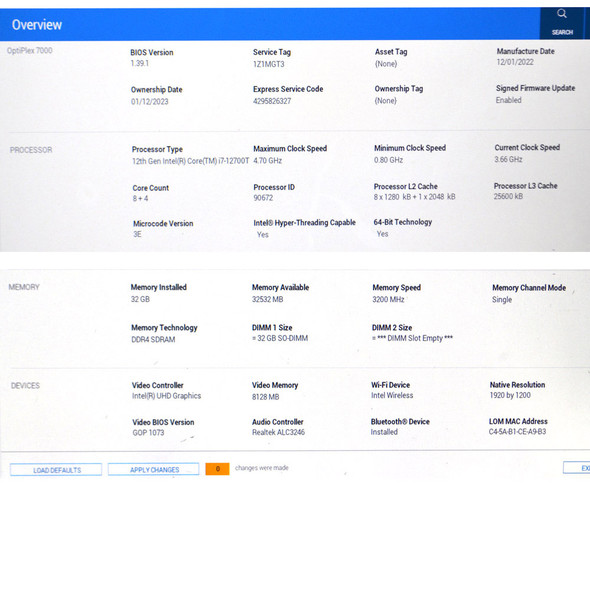This screenshot has height=590, width=590.
Task: Click the Video Controller Intel UHD Graphics
Action: [166, 396]
